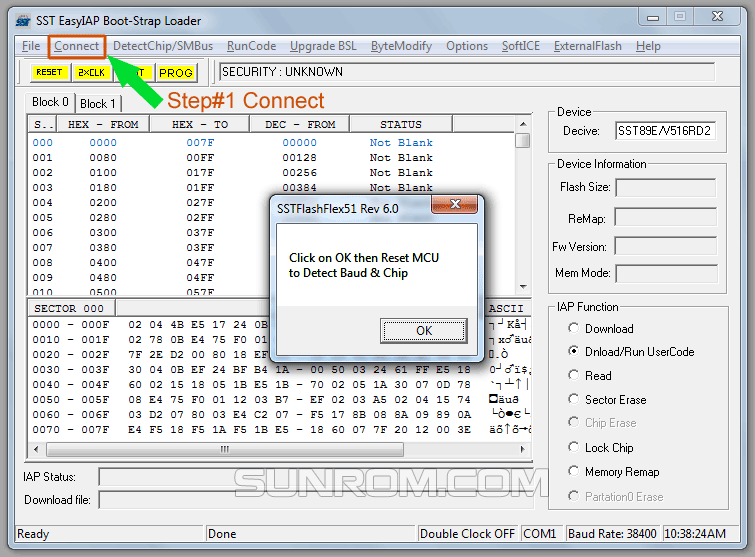Click the STATUS column header
This screenshot has height=557, width=755.
401,125
